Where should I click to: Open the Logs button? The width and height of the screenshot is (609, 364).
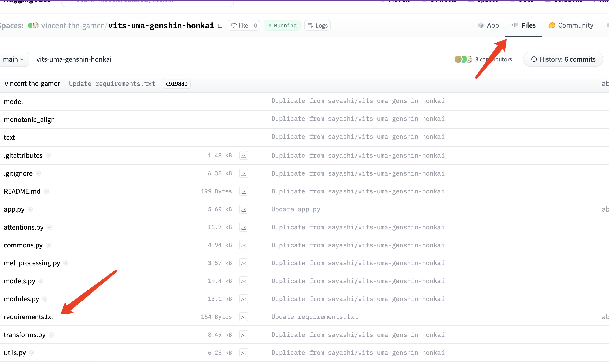(x=318, y=25)
